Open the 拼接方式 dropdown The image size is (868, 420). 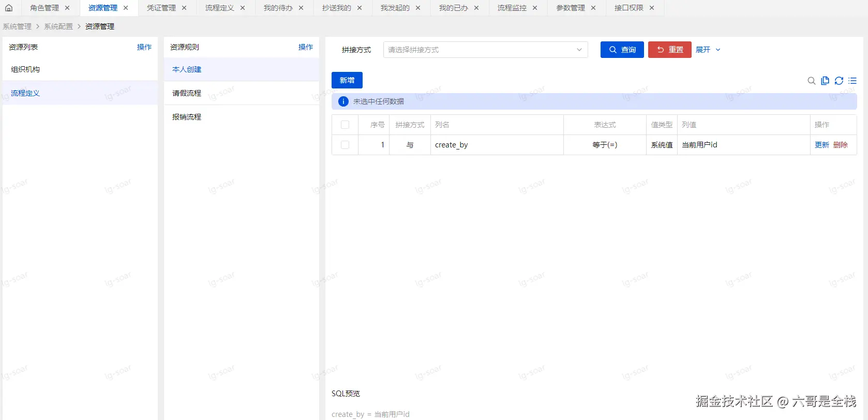pyautogui.click(x=485, y=50)
